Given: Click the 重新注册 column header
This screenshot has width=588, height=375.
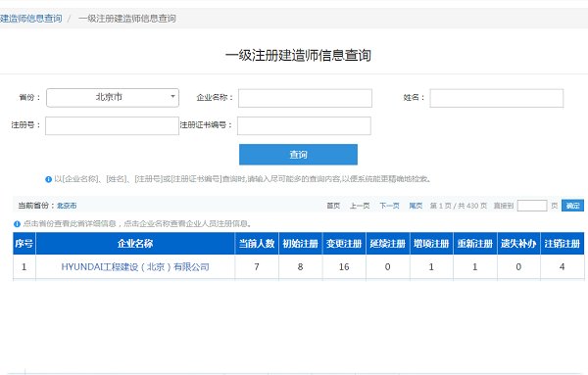Looking at the screenshot, I should coord(475,244).
